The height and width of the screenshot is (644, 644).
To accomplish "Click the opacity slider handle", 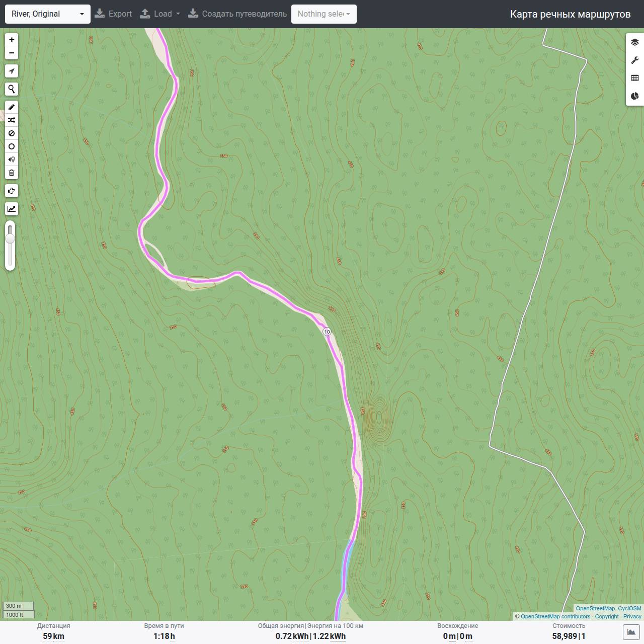I will pos(10,237).
